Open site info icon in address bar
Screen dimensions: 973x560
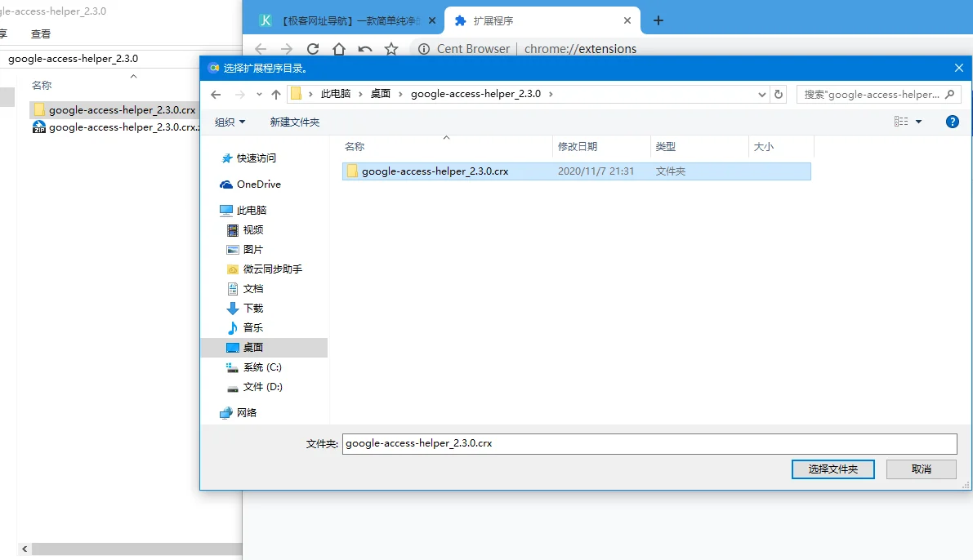tap(424, 48)
